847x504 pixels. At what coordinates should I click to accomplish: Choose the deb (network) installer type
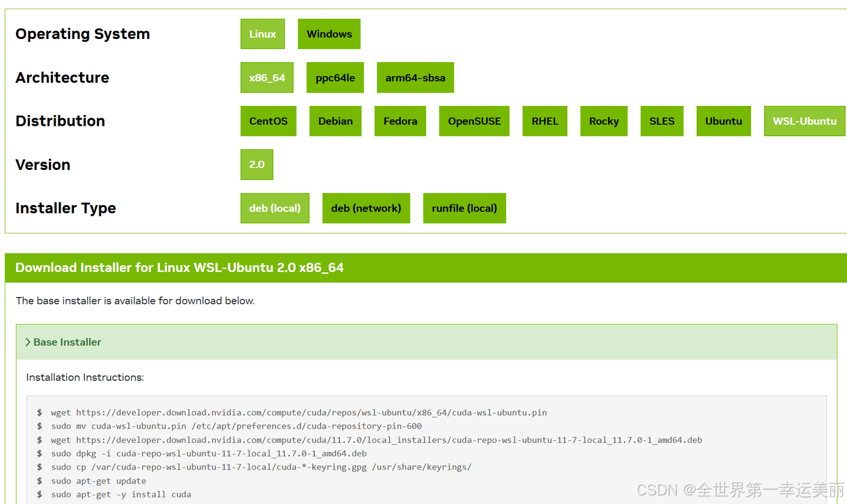366,208
